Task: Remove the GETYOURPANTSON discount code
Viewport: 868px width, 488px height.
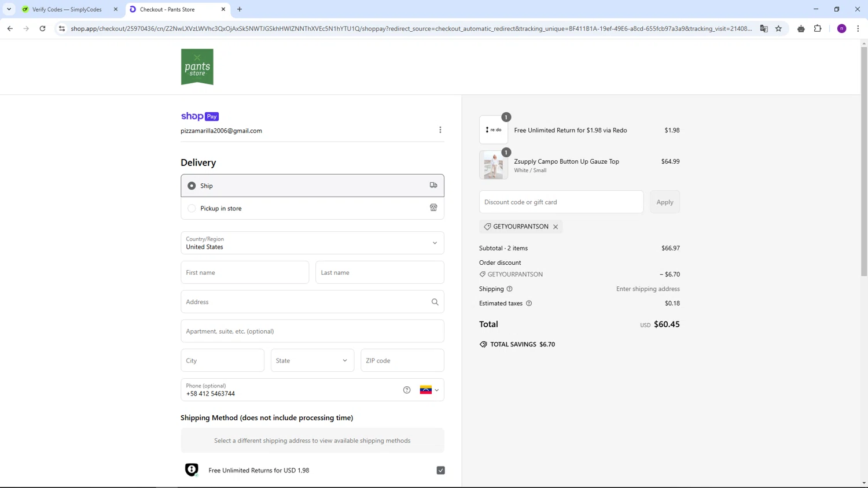Action: [556, 227]
